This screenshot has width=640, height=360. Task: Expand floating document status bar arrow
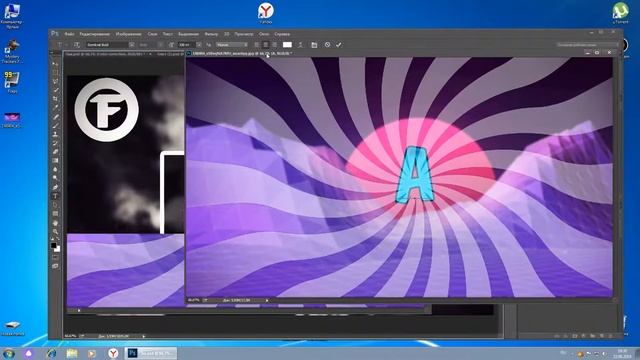tap(267, 300)
